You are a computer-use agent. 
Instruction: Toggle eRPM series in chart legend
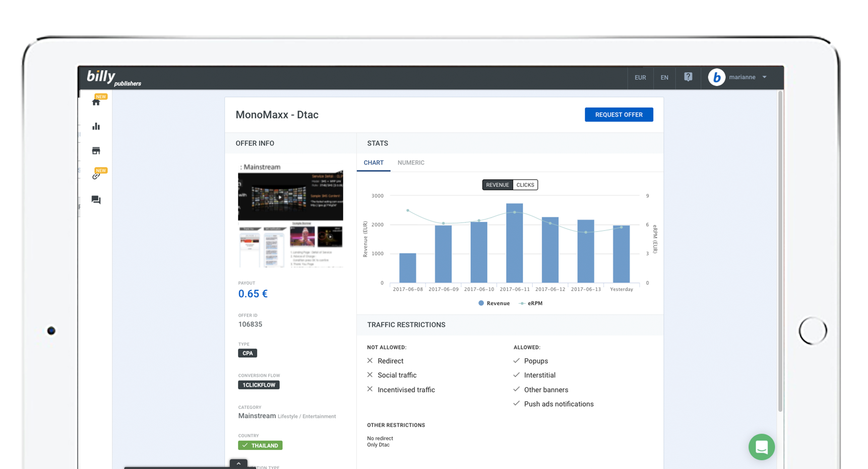coord(530,303)
